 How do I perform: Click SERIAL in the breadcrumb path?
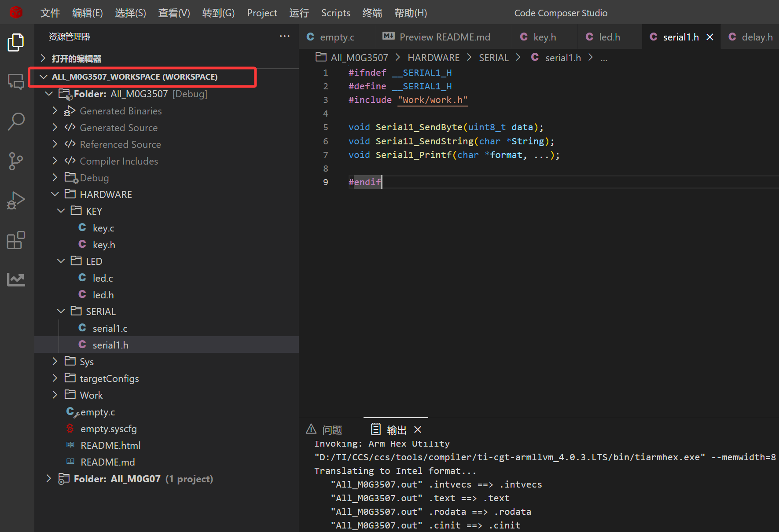[x=493, y=58]
